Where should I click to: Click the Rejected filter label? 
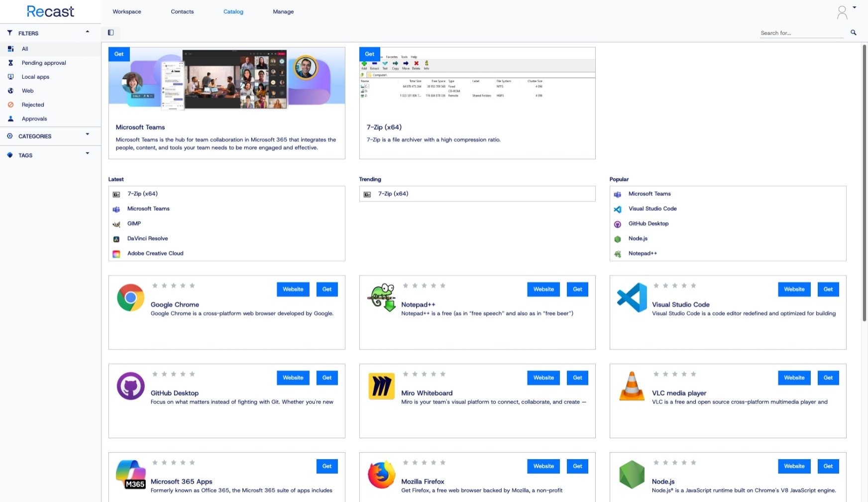(x=33, y=104)
